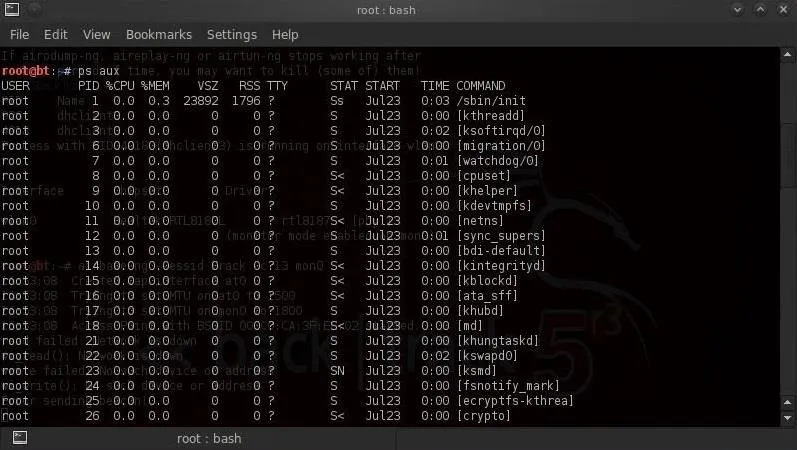
Task: Click the [crypto] process entry
Action: (x=483, y=416)
